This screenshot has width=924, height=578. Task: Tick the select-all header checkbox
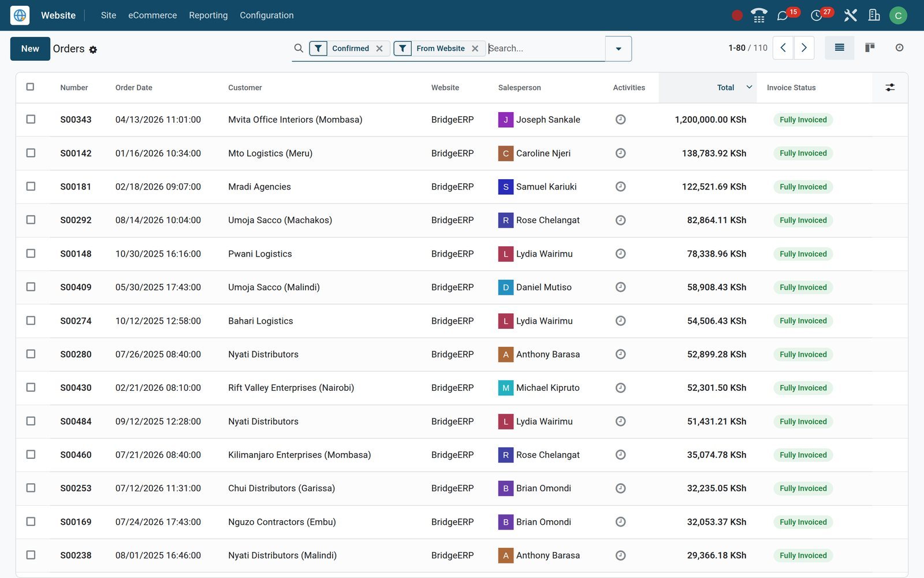coord(30,87)
